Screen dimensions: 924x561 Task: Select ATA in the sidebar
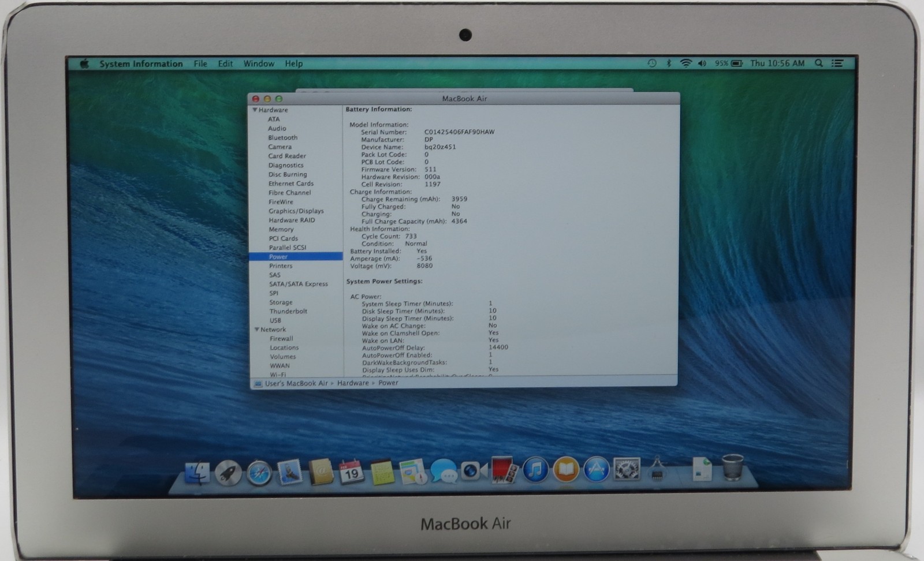274,119
